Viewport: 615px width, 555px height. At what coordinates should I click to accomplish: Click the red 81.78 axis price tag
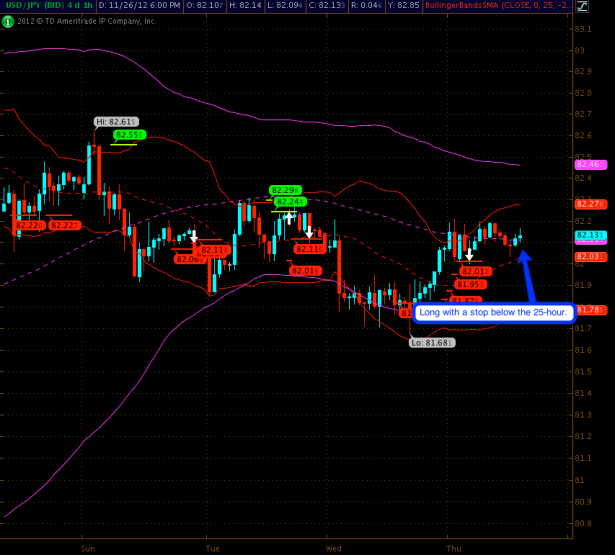click(586, 310)
